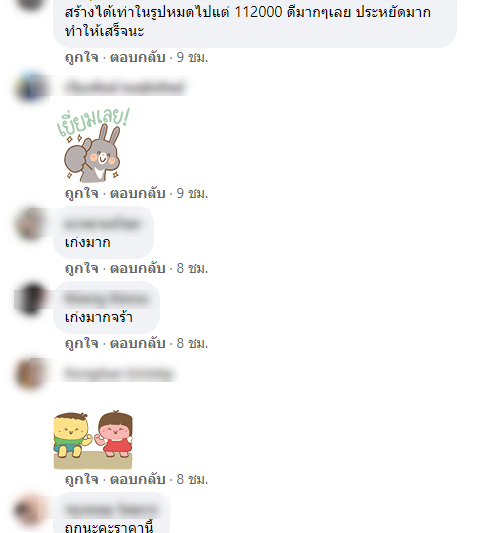The height and width of the screenshot is (533, 492).
Task: Click profile picture above the kids sticker
Action: coord(31,374)
